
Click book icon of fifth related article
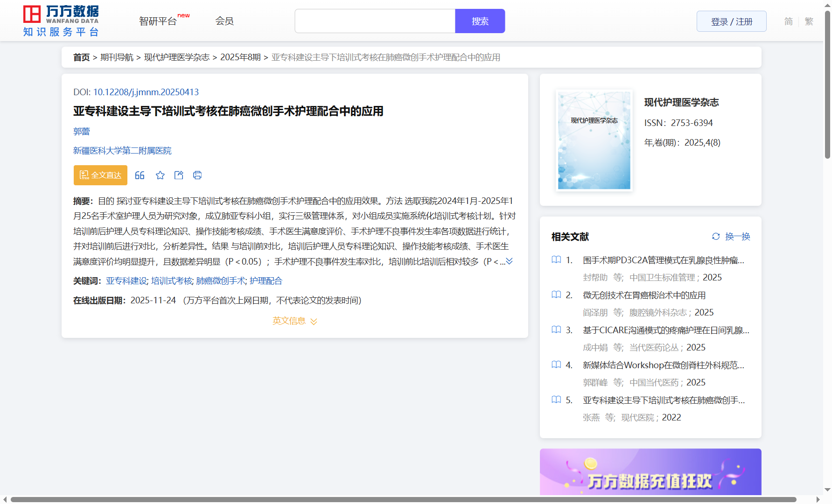556,399
